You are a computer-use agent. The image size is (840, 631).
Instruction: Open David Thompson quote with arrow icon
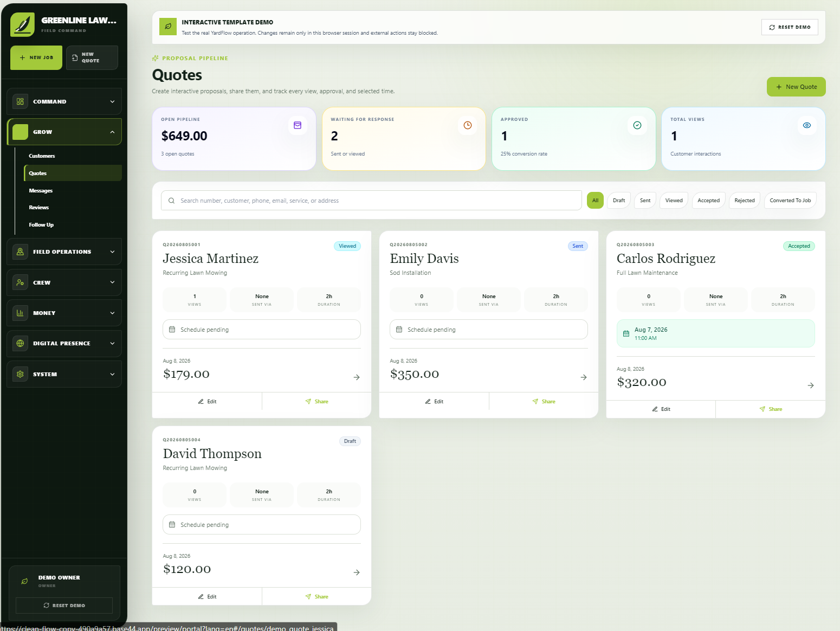click(x=357, y=572)
